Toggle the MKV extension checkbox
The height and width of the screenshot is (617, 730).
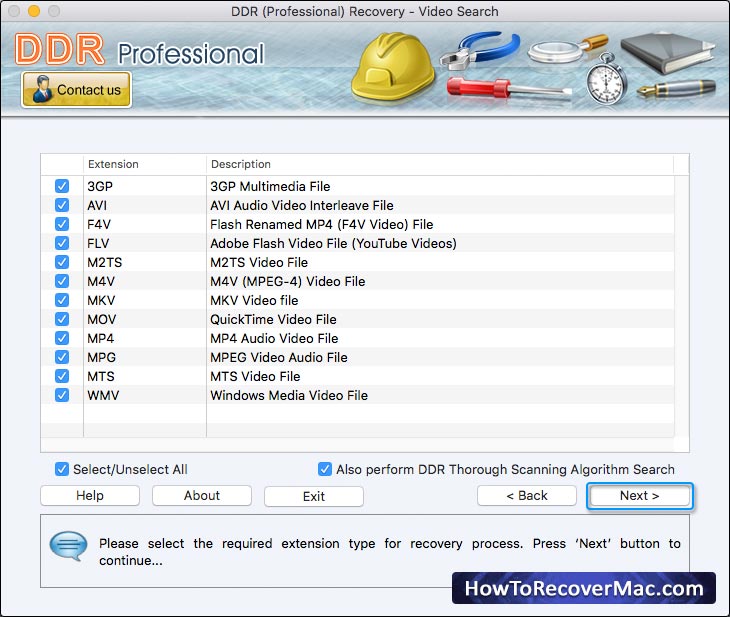(62, 300)
